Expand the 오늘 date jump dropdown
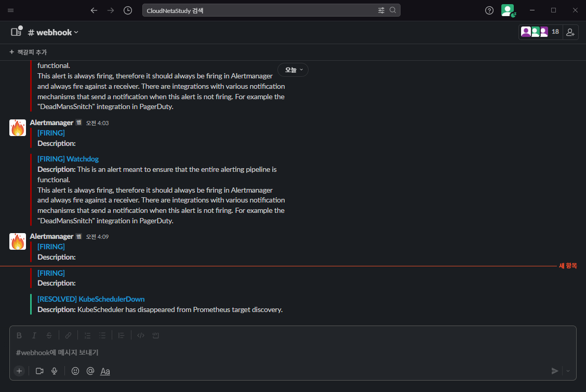This screenshot has height=392, width=586. click(293, 70)
